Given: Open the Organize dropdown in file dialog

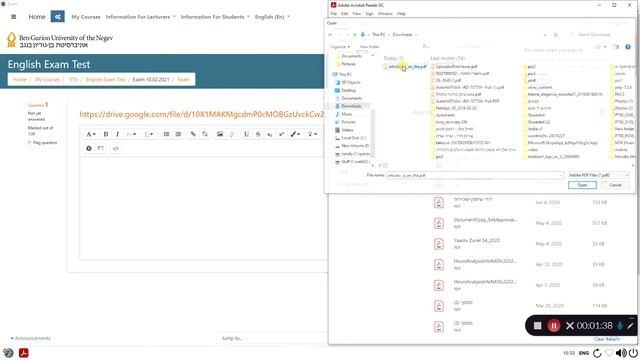Looking at the screenshot, I should coord(340,47).
